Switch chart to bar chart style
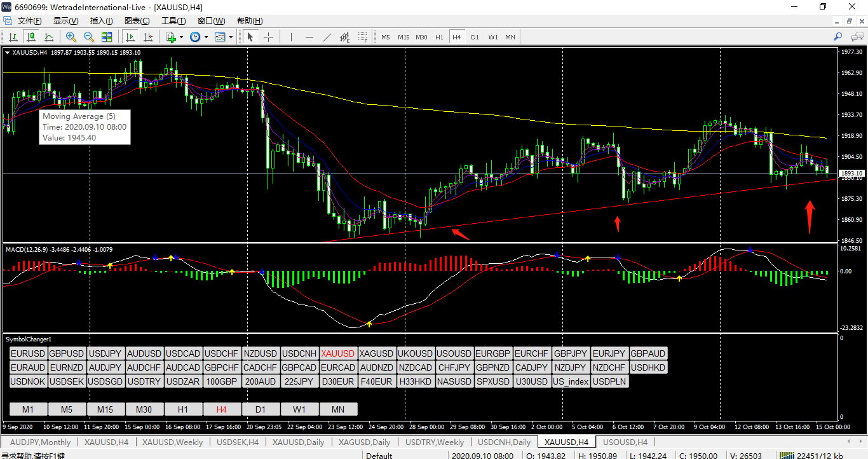This screenshot has height=459, width=868. (x=13, y=37)
